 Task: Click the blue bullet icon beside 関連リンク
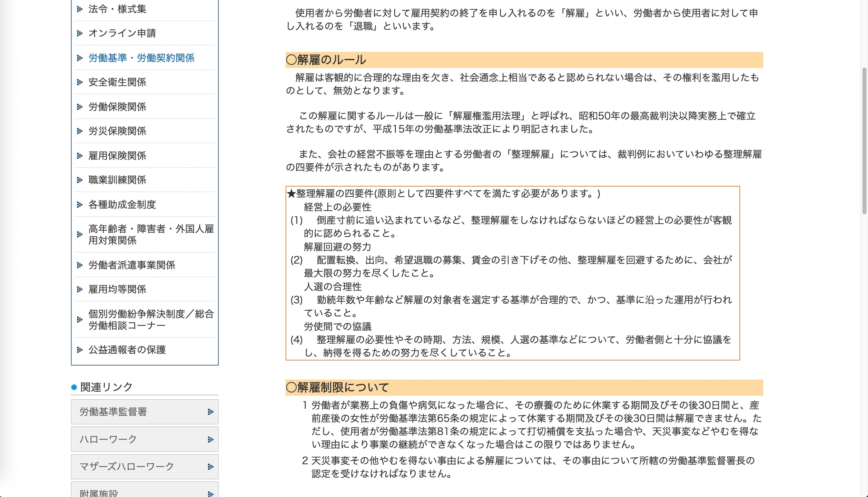click(x=73, y=387)
